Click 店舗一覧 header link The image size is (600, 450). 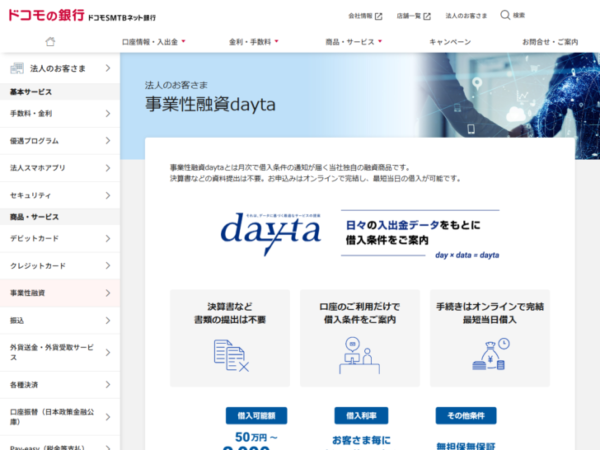coord(408,16)
